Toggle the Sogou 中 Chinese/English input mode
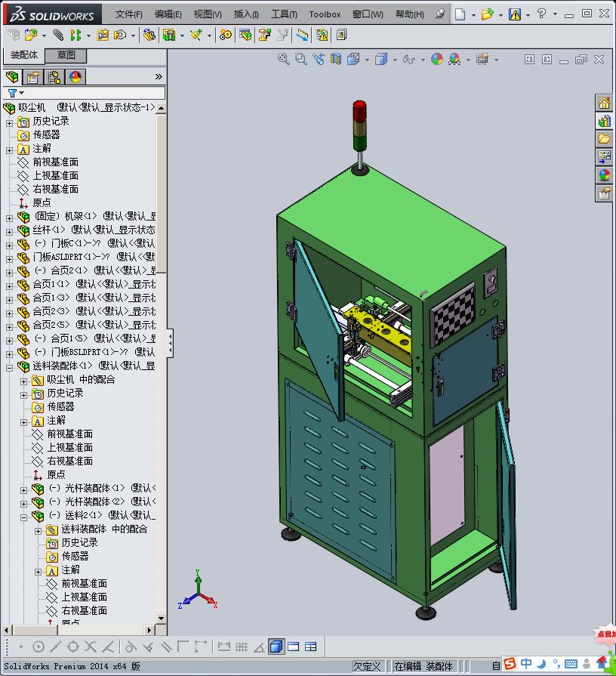This screenshot has height=676, width=616. coord(526,664)
